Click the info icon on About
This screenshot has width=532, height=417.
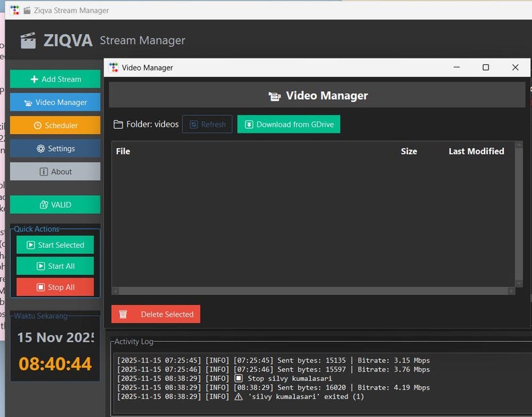[x=44, y=172]
